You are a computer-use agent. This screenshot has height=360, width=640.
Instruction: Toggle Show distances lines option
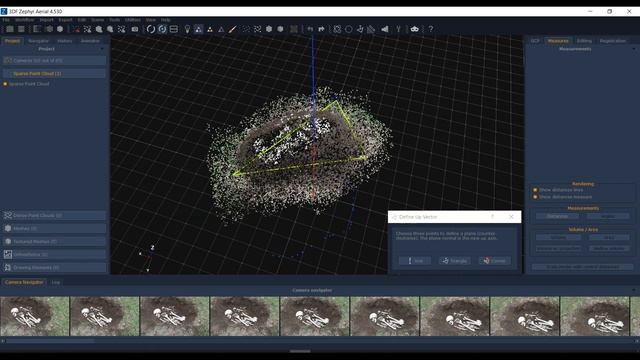click(535, 190)
